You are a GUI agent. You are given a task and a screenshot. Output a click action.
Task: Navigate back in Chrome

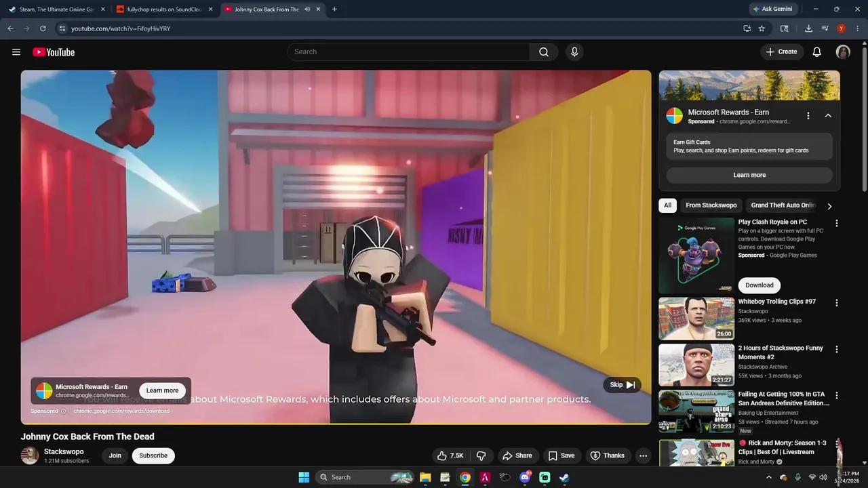point(10,28)
